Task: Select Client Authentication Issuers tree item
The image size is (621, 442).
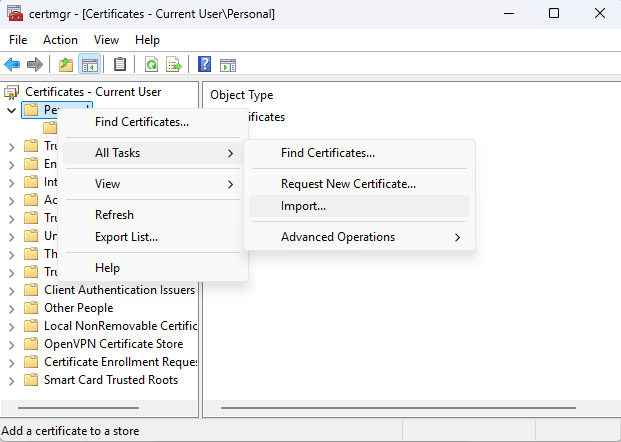Action: click(x=120, y=290)
